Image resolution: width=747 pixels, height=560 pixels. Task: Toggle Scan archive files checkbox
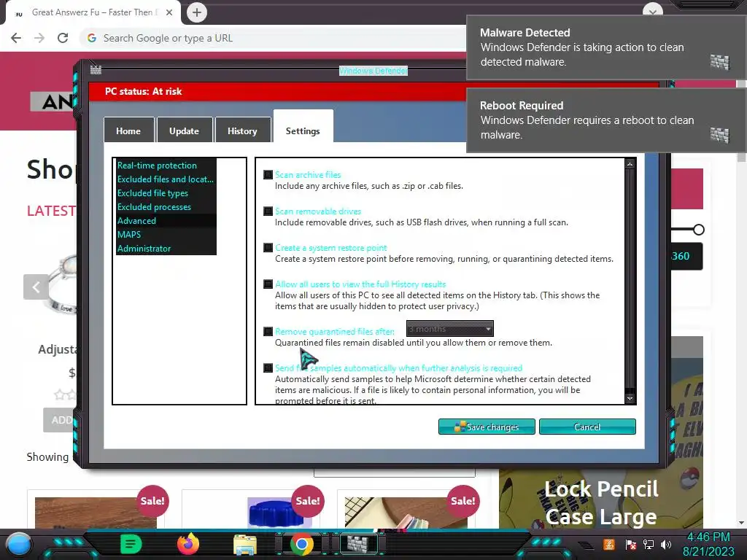(x=268, y=175)
